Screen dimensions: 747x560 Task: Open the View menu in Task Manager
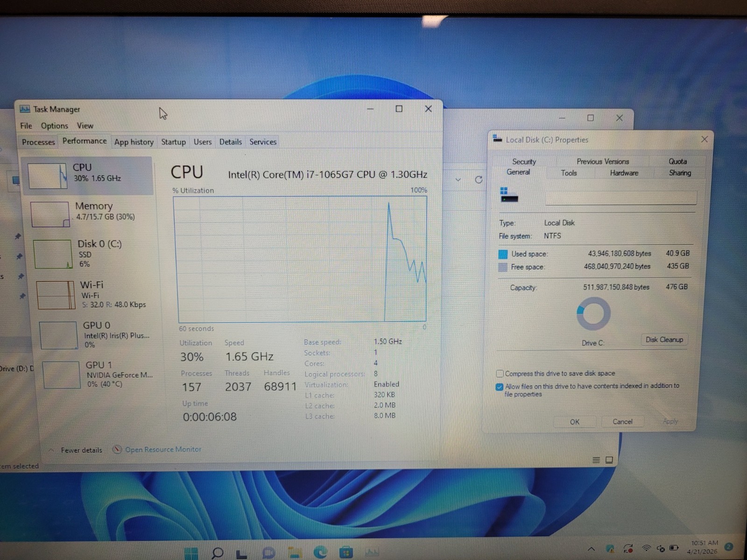click(x=85, y=126)
